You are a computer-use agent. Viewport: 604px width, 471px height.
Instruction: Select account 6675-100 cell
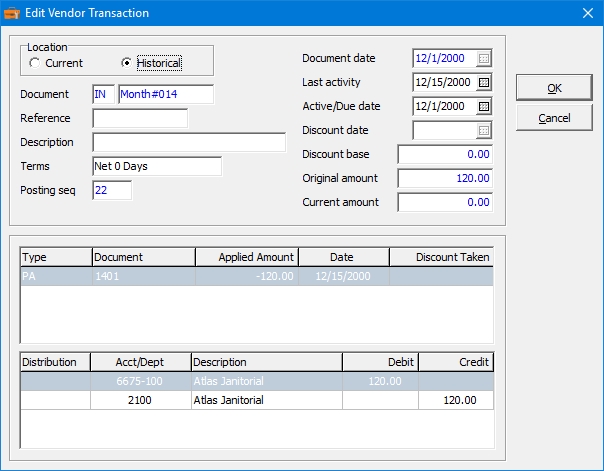point(141,381)
